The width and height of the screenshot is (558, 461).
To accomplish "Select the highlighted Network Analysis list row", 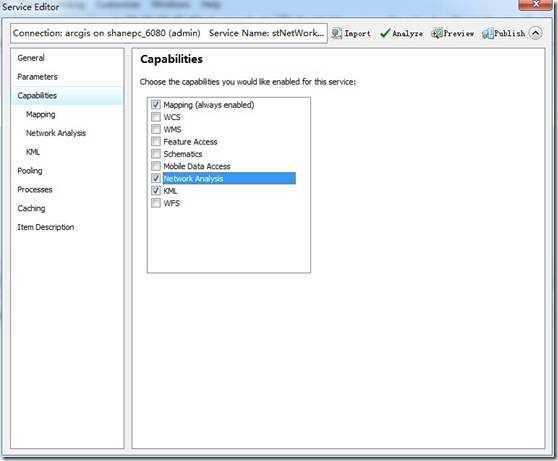I will tap(229, 178).
